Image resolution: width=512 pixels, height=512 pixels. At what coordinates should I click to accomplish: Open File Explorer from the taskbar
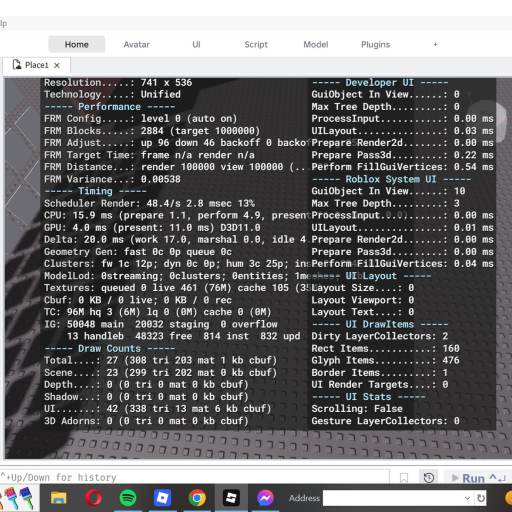(58, 498)
